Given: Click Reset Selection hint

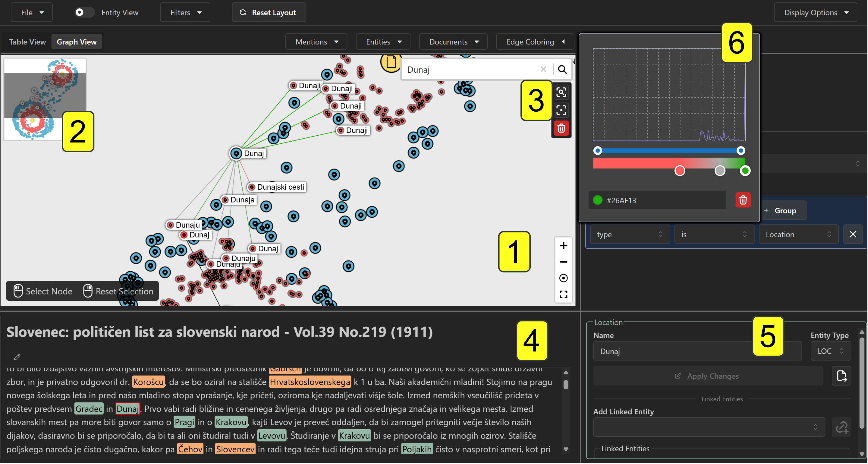Looking at the screenshot, I should pyautogui.click(x=118, y=291).
